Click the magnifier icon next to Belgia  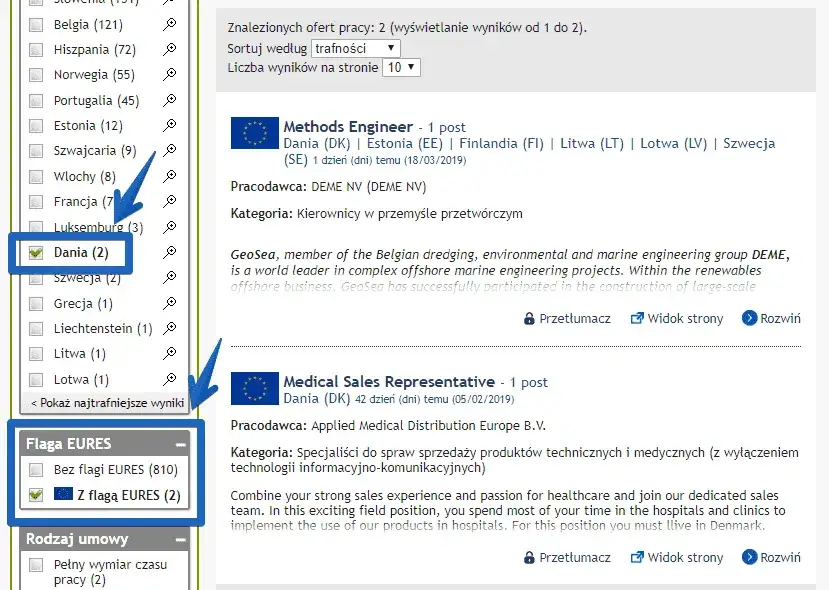click(170, 24)
